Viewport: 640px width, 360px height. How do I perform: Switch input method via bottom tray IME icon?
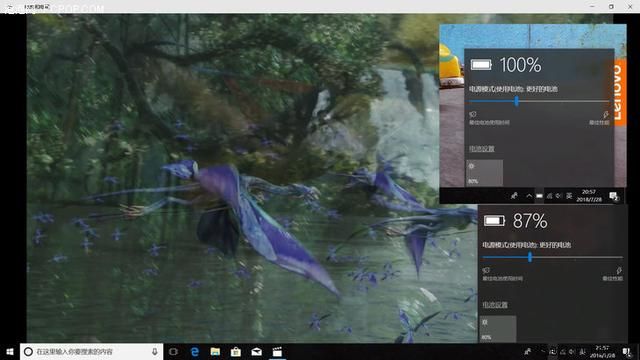(x=582, y=351)
